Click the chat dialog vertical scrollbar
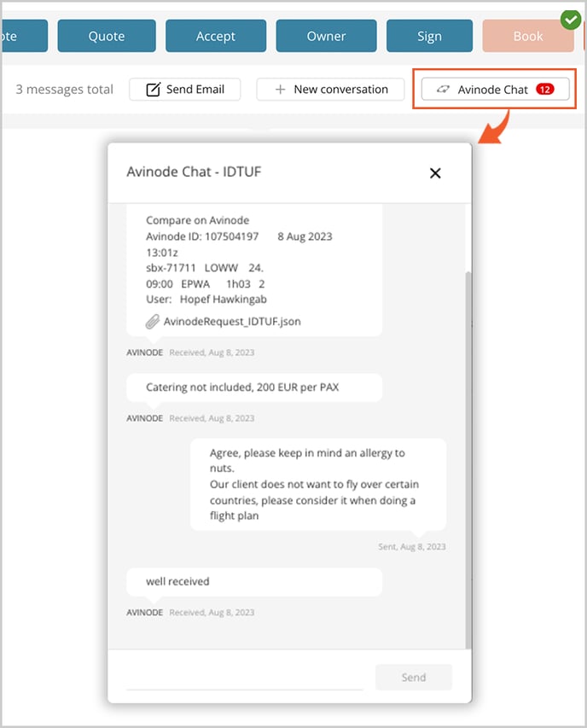This screenshot has height=728, width=587. tap(468, 460)
